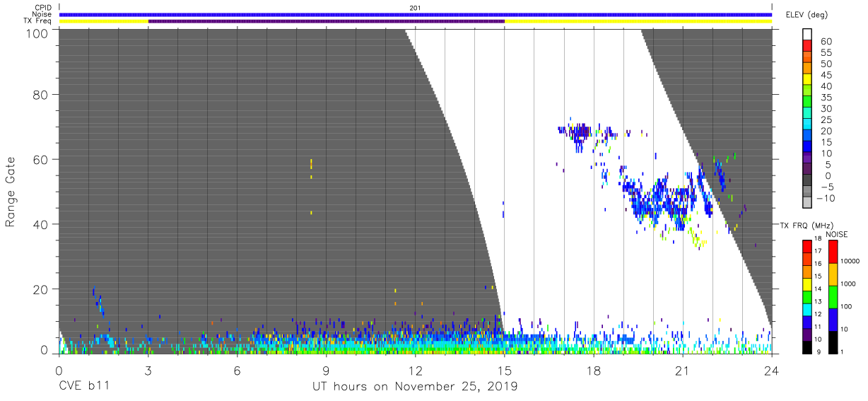The image size is (868, 401).
Task: Click the 'TX Freq' row label above the plot
Action: [38, 21]
